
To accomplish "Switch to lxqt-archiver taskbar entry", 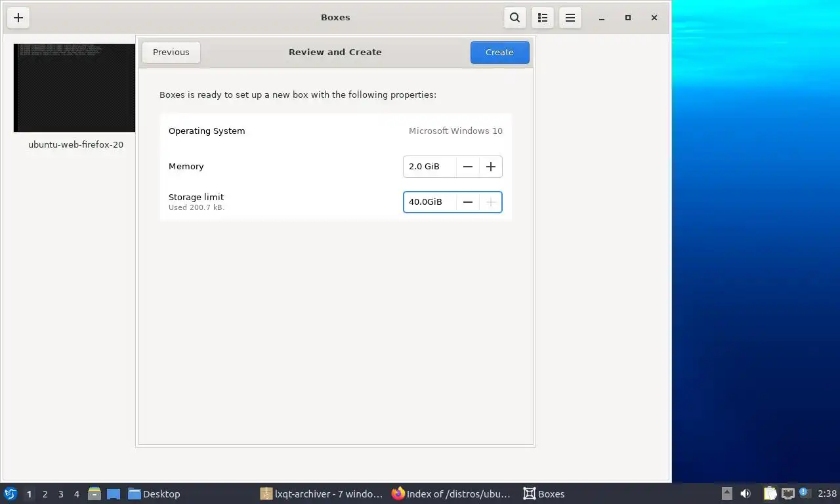I will (322, 493).
